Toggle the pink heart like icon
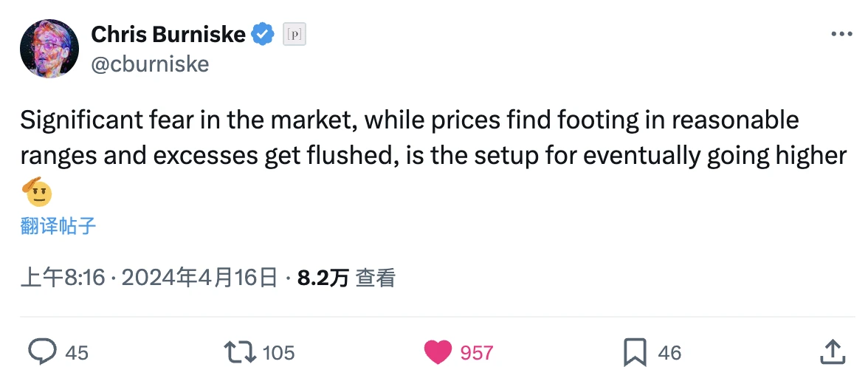This screenshot has height=384, width=868. click(438, 352)
